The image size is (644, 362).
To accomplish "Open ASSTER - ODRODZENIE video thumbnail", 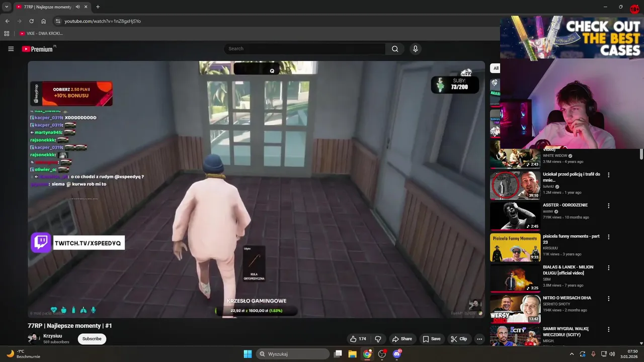I will tap(515, 216).
